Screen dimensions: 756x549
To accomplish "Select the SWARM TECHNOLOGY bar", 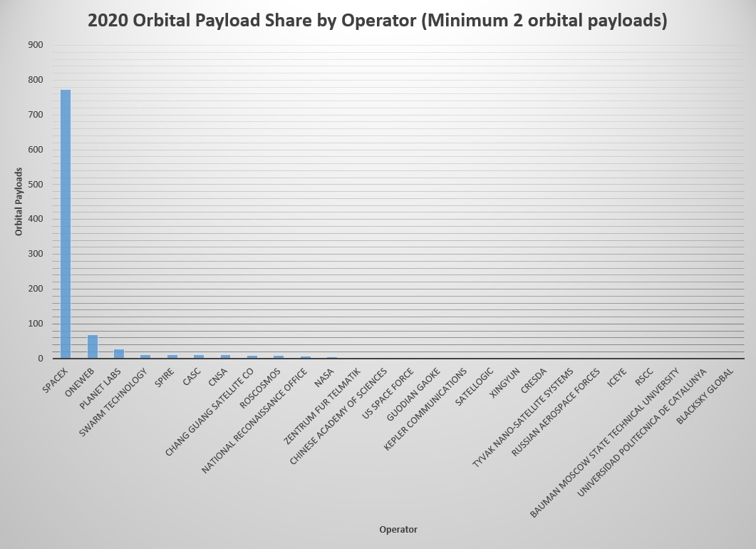I will coord(145,356).
